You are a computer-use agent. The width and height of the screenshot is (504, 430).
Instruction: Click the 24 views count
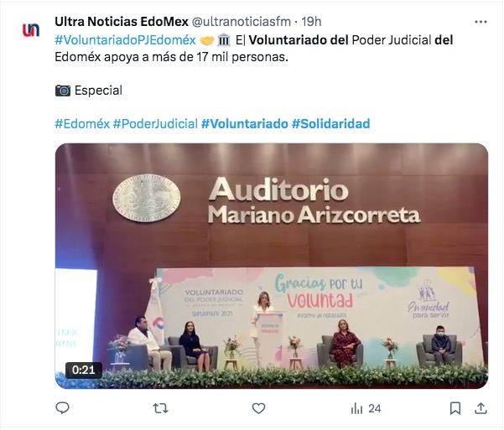375,409
